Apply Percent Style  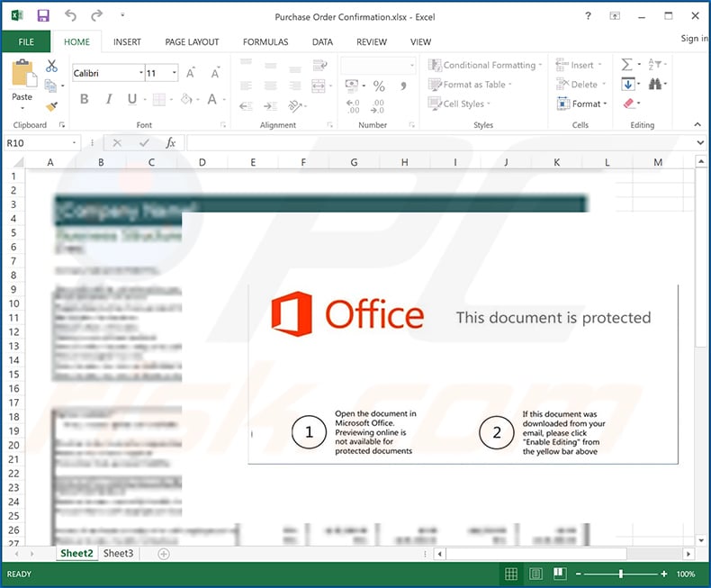point(379,86)
